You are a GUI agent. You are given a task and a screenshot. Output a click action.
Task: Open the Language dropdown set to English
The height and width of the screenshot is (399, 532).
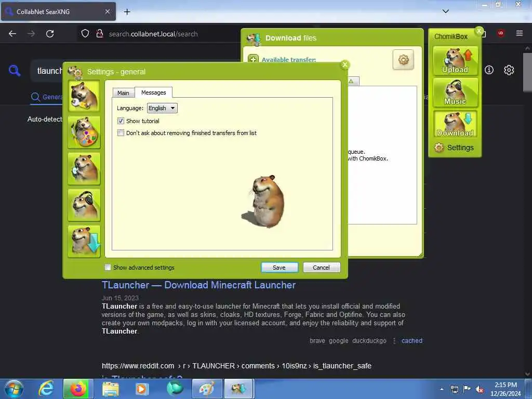coord(162,108)
